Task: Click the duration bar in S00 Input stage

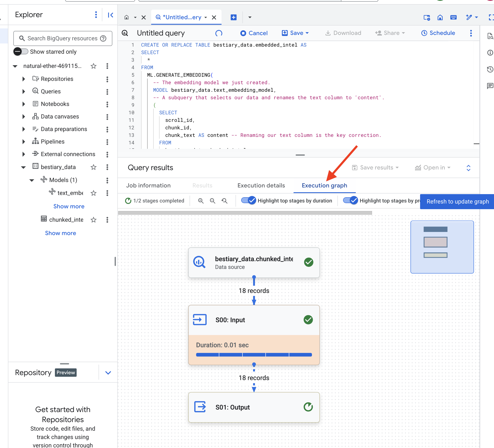Action: (x=254, y=355)
